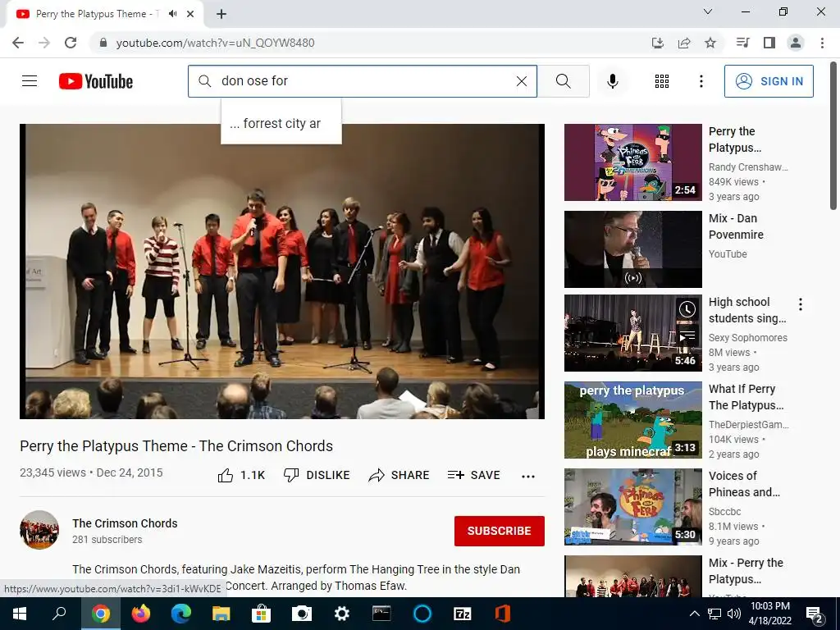Go to the YouTube home logo
This screenshot has height=630, width=840.
pyautogui.click(x=96, y=81)
